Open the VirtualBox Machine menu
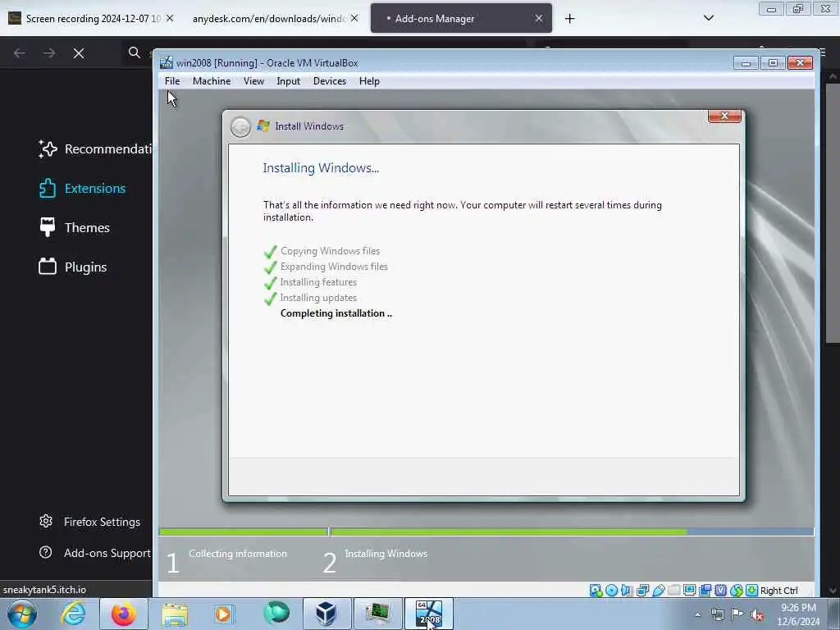 point(212,81)
